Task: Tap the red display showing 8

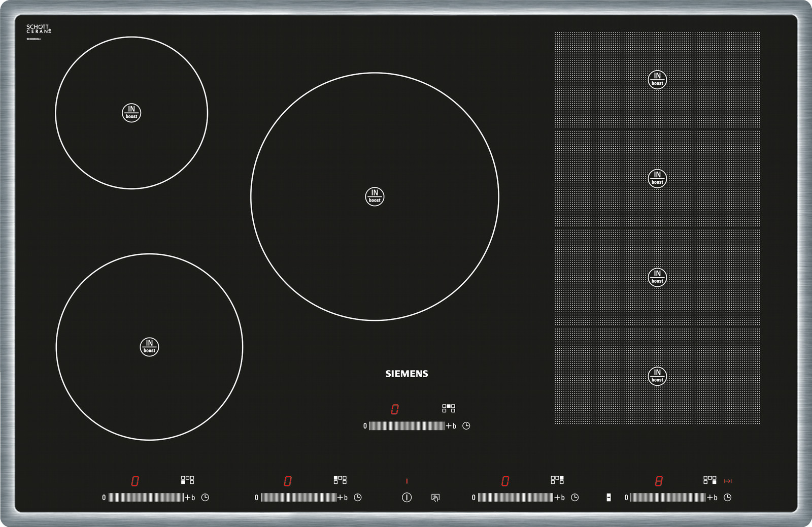Action: click(x=659, y=481)
